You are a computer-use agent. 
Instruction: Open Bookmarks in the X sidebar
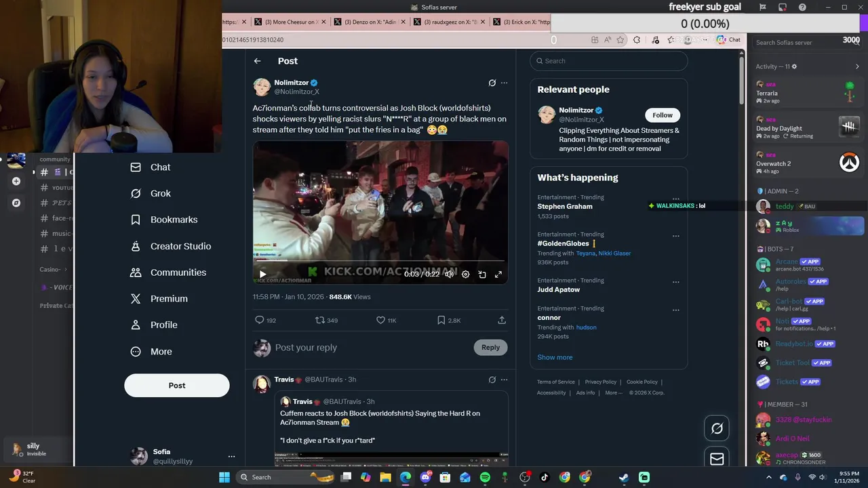164,220
